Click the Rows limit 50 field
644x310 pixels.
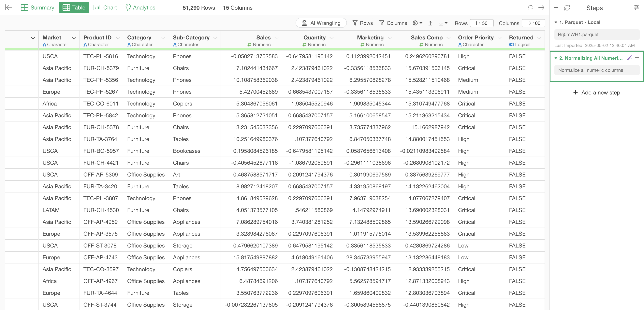[481, 23]
